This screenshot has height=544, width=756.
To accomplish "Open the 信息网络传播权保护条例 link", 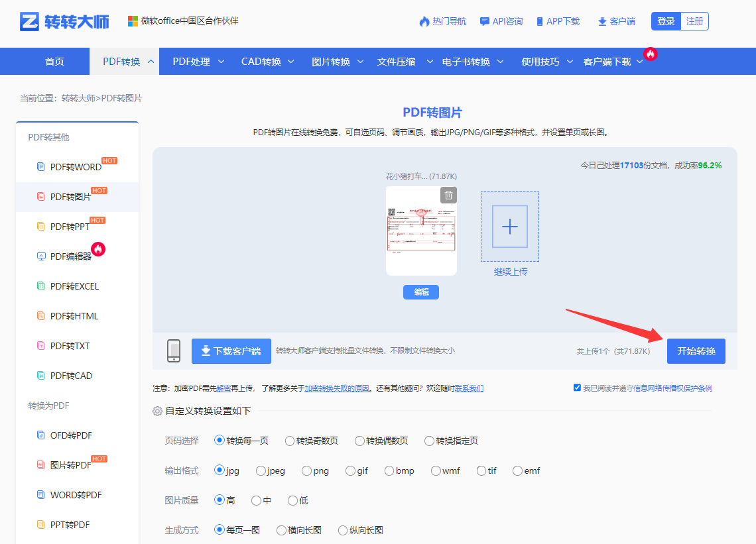I will [x=672, y=388].
